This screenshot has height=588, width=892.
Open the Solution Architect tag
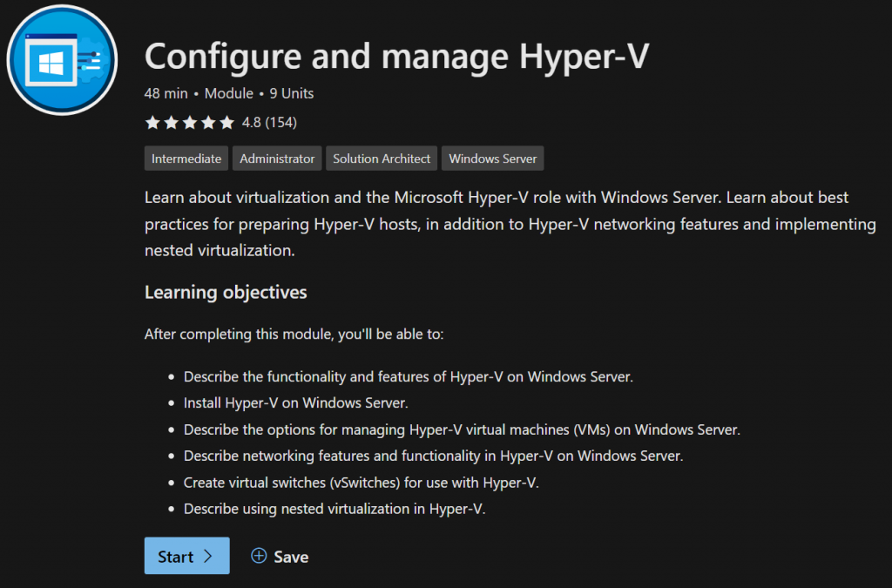tap(382, 159)
